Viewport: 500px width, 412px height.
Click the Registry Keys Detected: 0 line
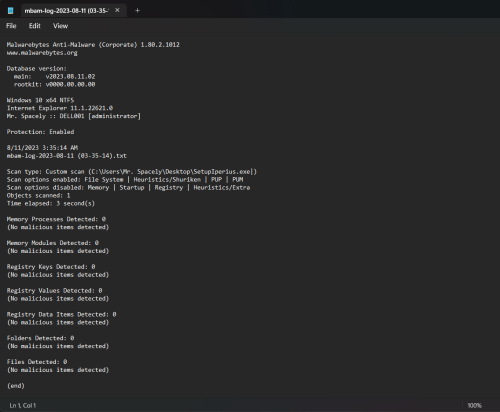tap(51, 267)
